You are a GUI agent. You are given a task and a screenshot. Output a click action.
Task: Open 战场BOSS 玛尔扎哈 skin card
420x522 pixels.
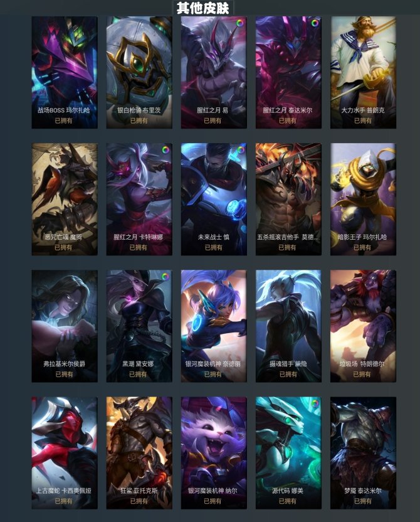(x=65, y=73)
